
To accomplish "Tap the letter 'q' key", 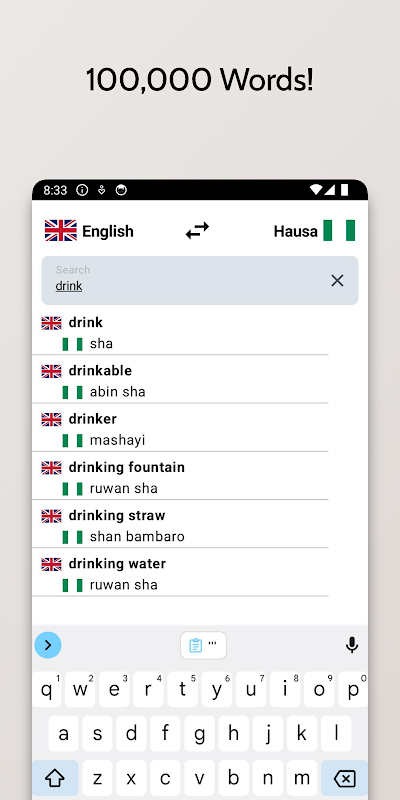I will 46,689.
